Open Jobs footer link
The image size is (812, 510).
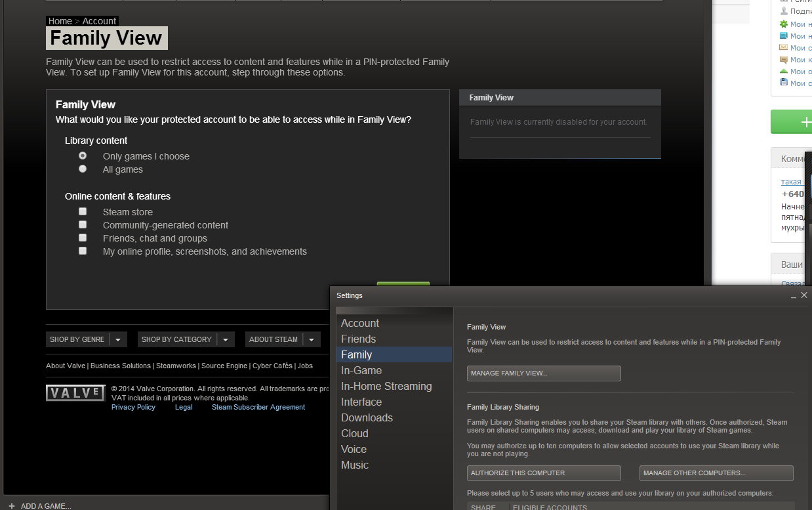coord(305,366)
